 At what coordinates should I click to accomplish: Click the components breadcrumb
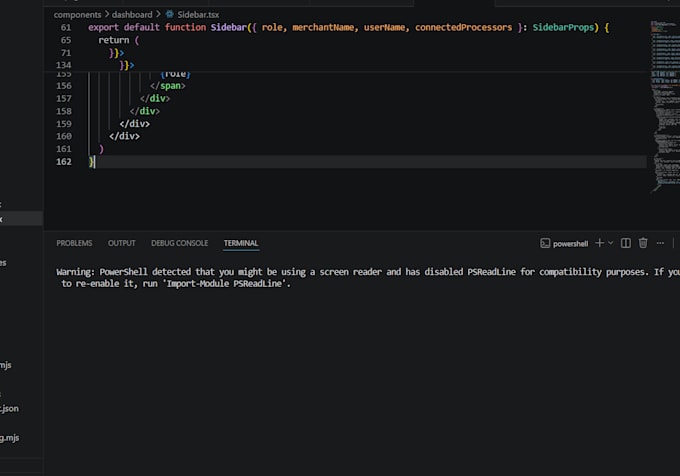coord(77,15)
